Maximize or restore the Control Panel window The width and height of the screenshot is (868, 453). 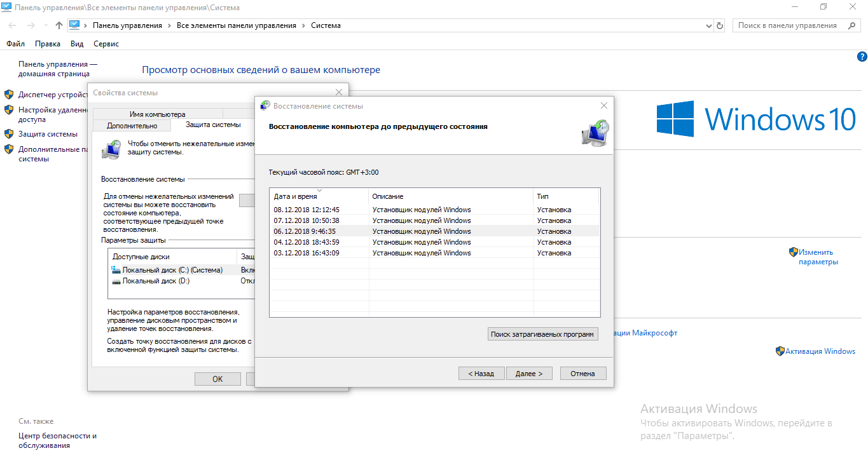coord(823,6)
